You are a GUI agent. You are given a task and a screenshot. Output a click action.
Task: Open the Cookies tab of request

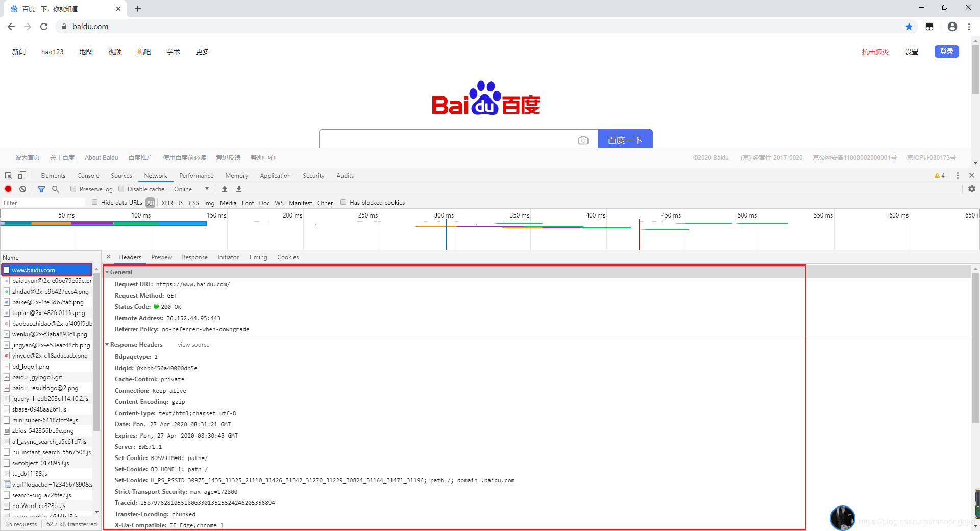(x=288, y=257)
